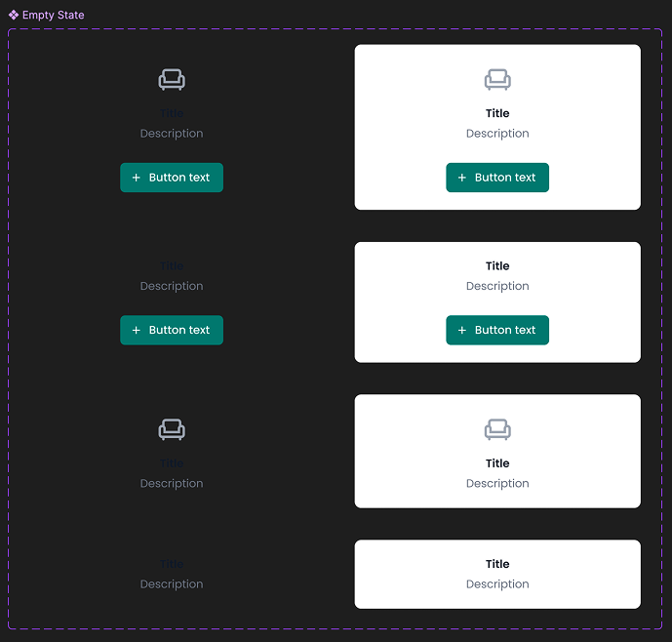Click 'Button text' label in second-row white card
The height and width of the screenshot is (642, 672).
[x=505, y=330]
